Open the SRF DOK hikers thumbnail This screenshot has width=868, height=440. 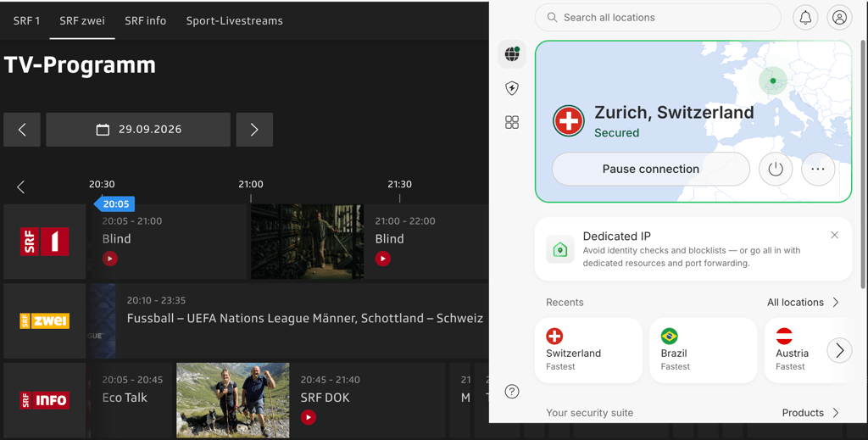pyautogui.click(x=233, y=400)
